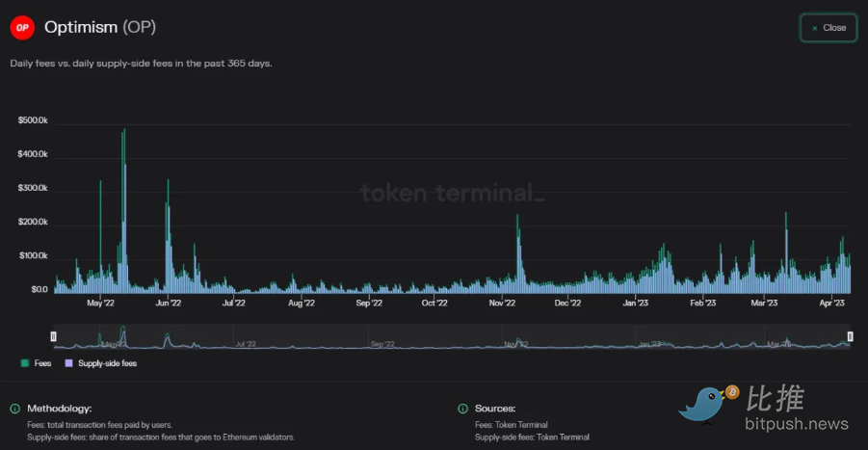
Task: Click the Jul '22 x-axis label
Action: coord(233,303)
